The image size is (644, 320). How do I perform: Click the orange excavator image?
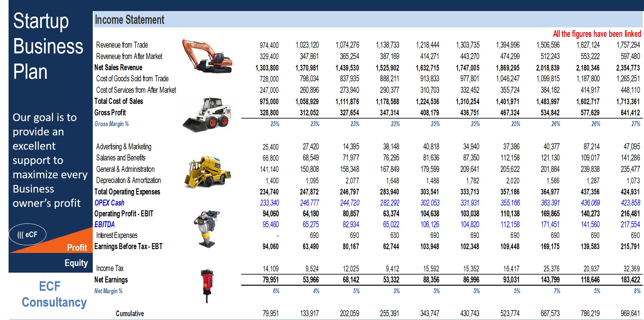point(207,56)
